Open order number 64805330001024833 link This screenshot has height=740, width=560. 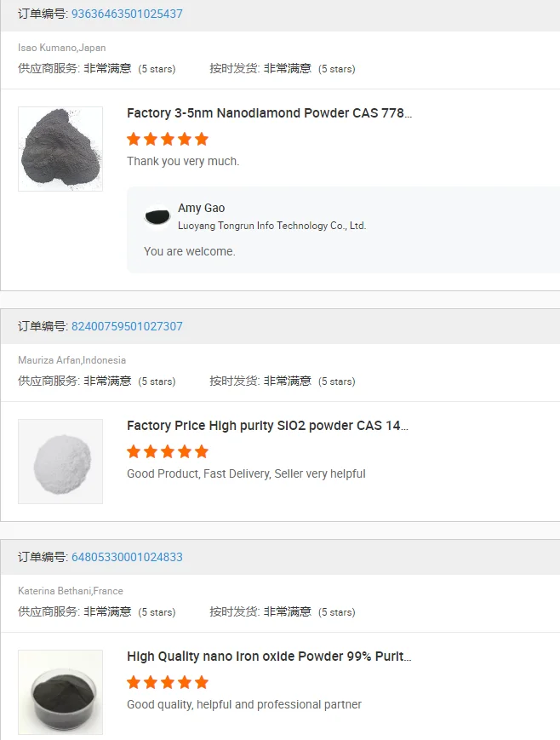(x=127, y=557)
